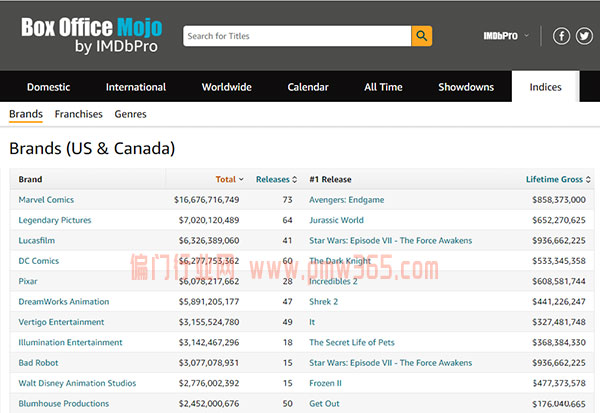Open the Pixar brand link
Viewport: 600px width, 413px height.
pos(28,281)
